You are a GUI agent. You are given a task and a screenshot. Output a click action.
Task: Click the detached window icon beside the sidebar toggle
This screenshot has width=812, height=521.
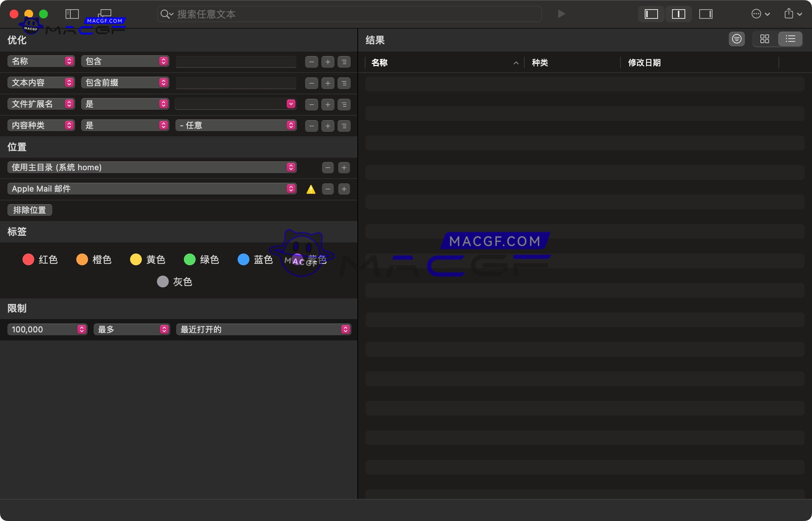point(105,14)
